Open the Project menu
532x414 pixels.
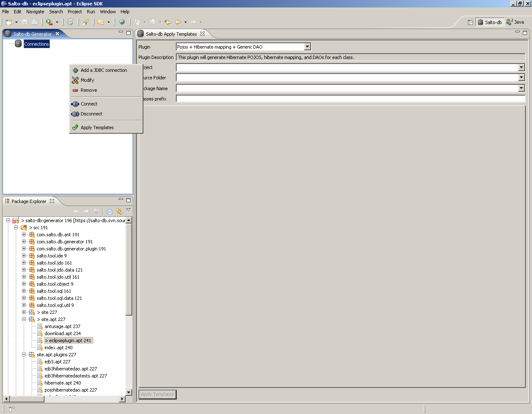pyautogui.click(x=75, y=12)
